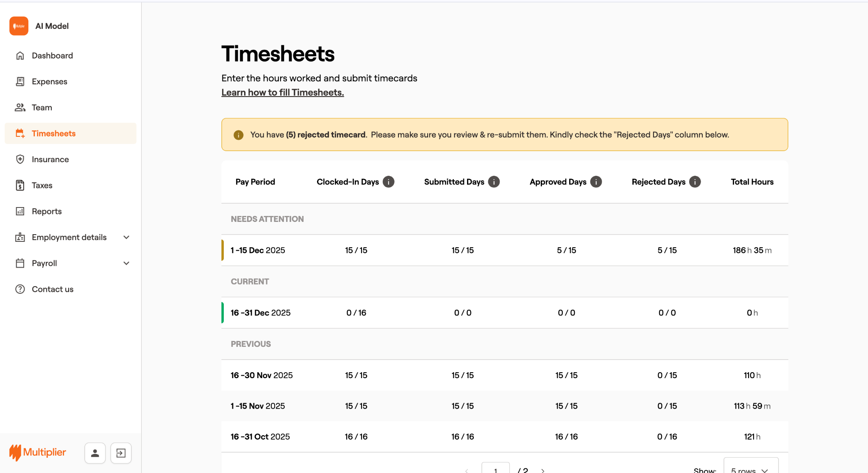Open the 1-15 Dec 2025 timesheet row
868x473 pixels.
point(258,250)
